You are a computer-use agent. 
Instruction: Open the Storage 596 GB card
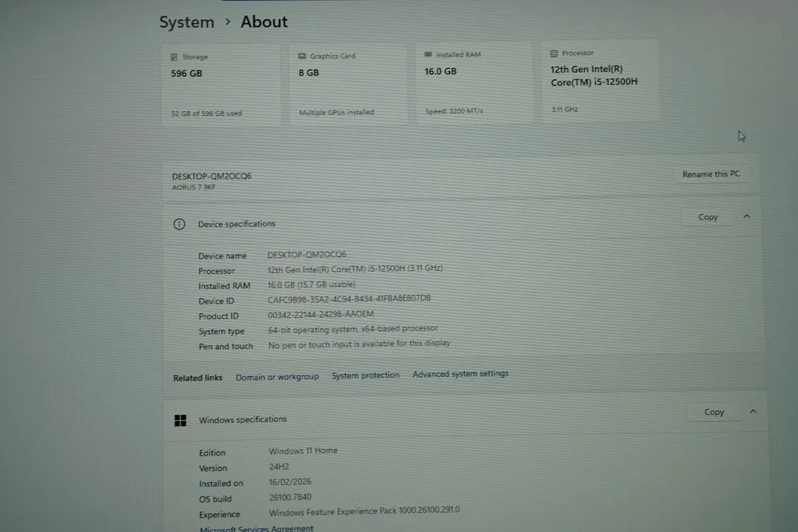pyautogui.click(x=221, y=85)
